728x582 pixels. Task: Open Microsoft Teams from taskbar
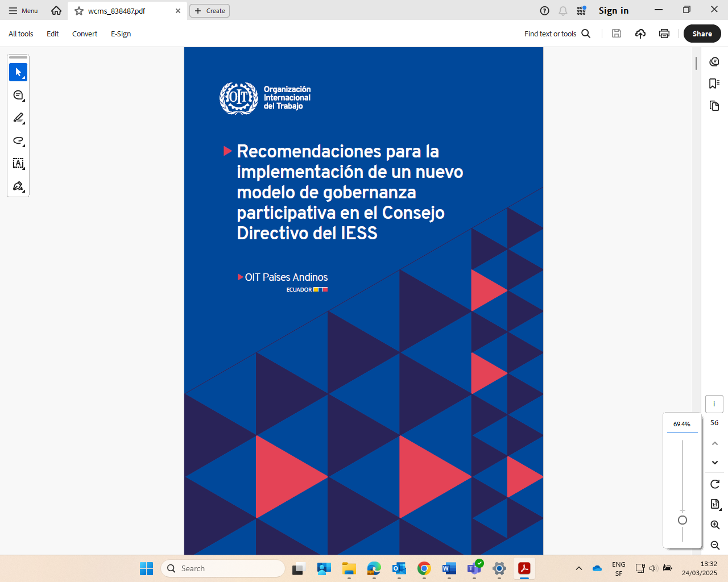pyautogui.click(x=474, y=568)
